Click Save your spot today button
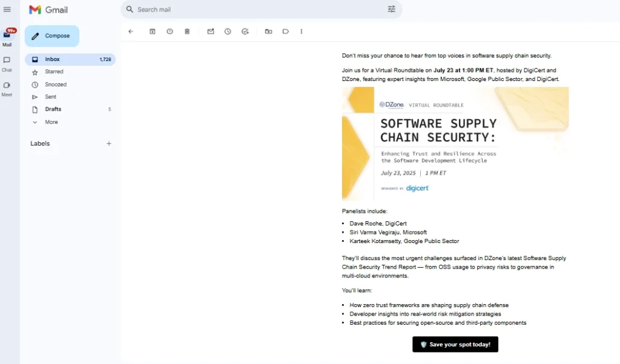This screenshot has width=620, height=364. (455, 344)
